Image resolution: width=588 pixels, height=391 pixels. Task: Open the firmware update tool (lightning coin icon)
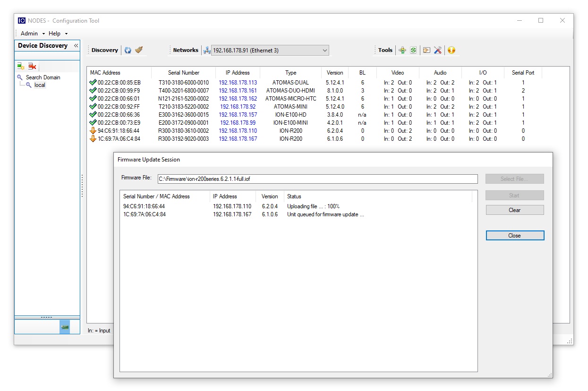pyautogui.click(x=451, y=50)
